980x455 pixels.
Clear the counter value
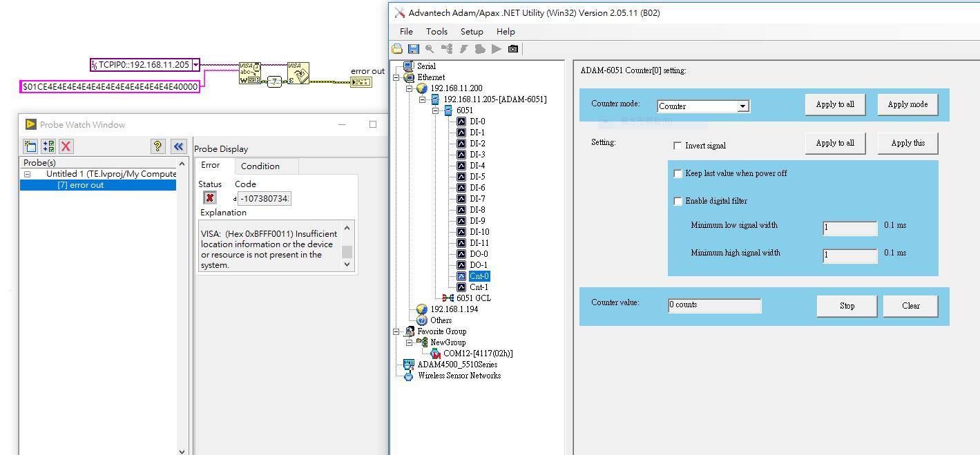coord(910,306)
